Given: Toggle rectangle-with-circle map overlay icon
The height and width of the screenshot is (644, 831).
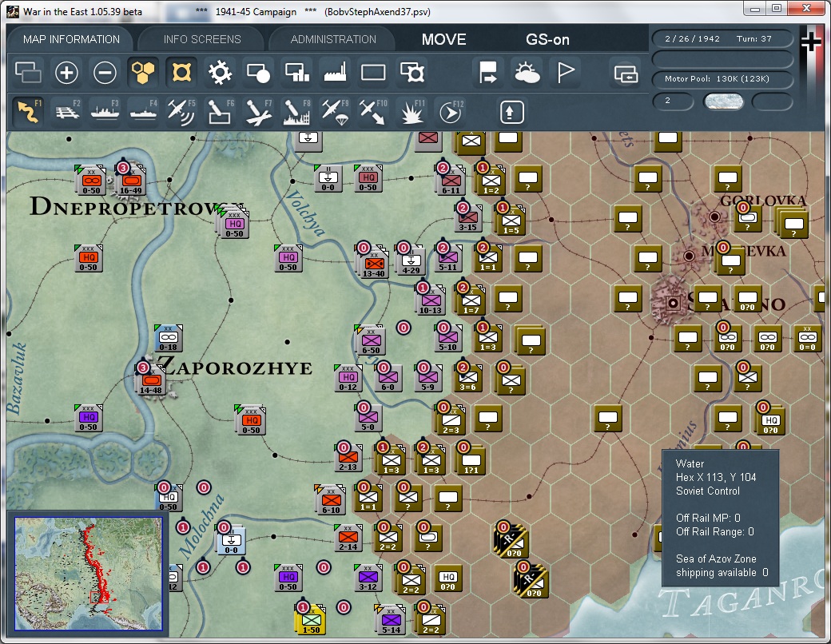Looking at the screenshot, I should tap(258, 73).
